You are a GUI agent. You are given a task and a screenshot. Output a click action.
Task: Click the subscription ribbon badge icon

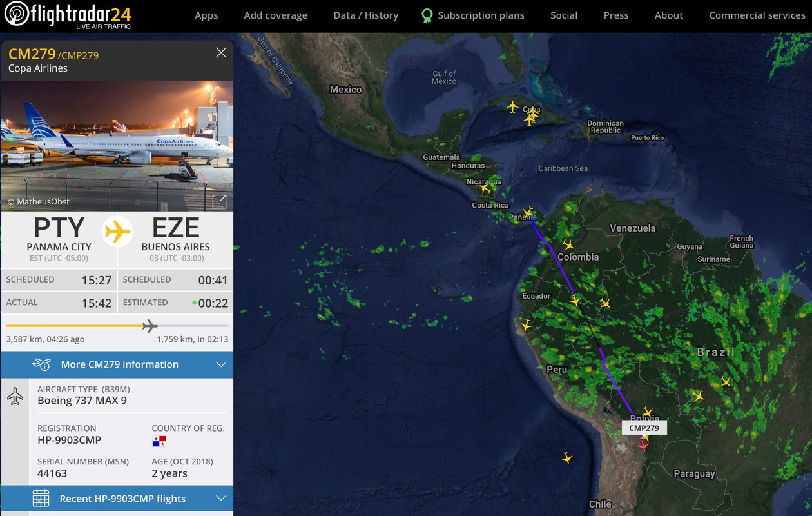[x=427, y=15]
